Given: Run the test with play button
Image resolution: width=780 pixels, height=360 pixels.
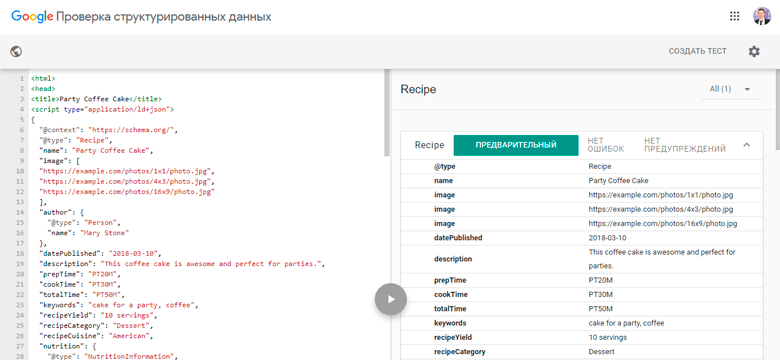Looking at the screenshot, I should (390, 299).
